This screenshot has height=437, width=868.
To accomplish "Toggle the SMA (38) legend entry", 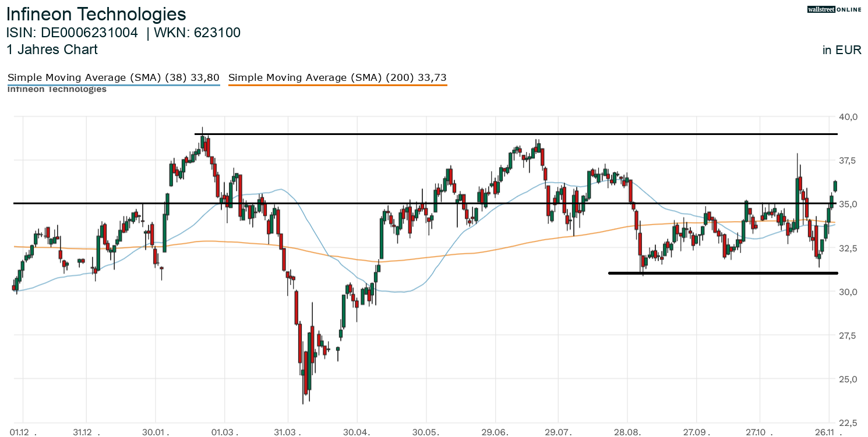I will pyautogui.click(x=113, y=77).
